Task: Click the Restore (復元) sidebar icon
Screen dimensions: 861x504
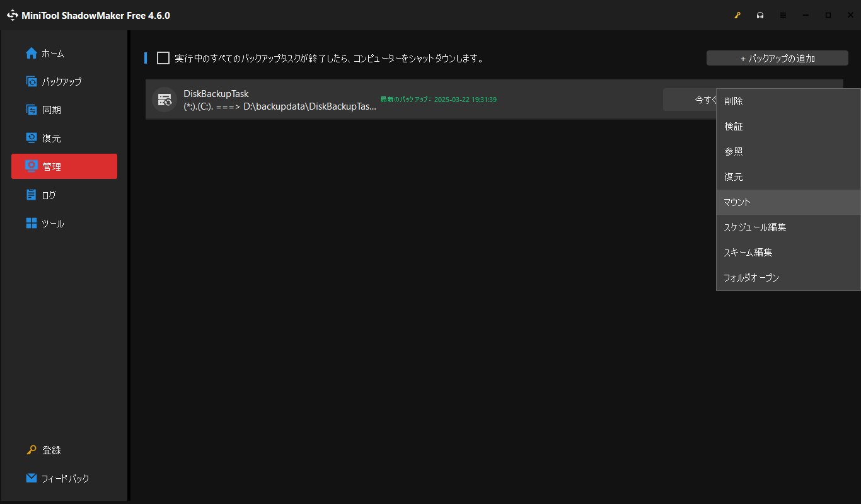Action: pos(32,138)
